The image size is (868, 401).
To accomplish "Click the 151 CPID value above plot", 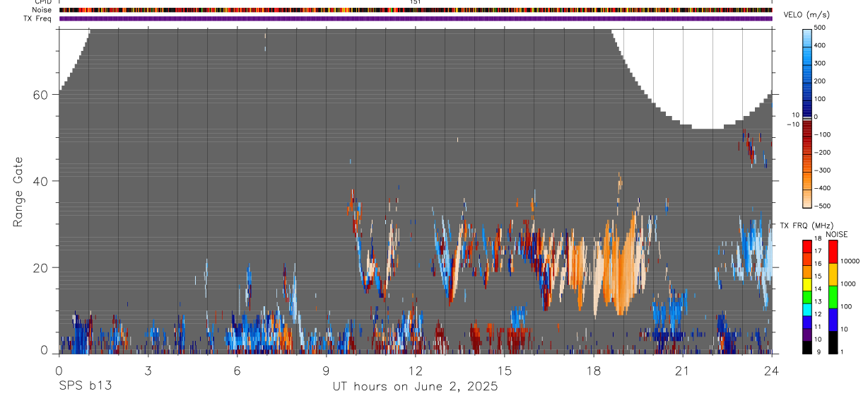I will [415, 2].
